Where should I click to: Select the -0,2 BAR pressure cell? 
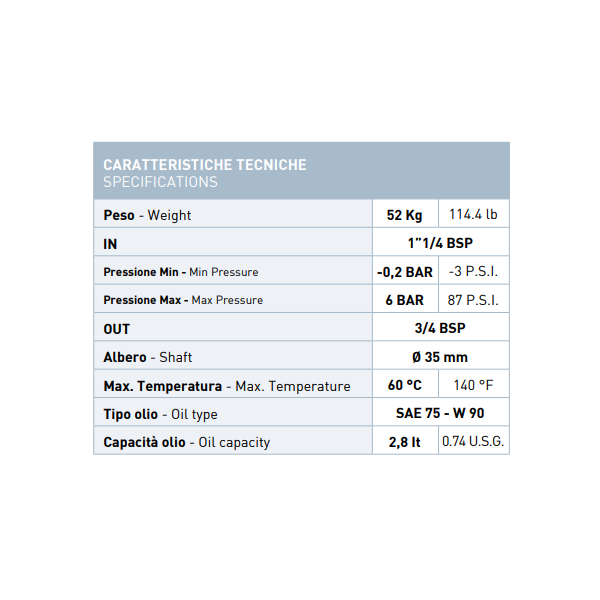tap(404, 272)
